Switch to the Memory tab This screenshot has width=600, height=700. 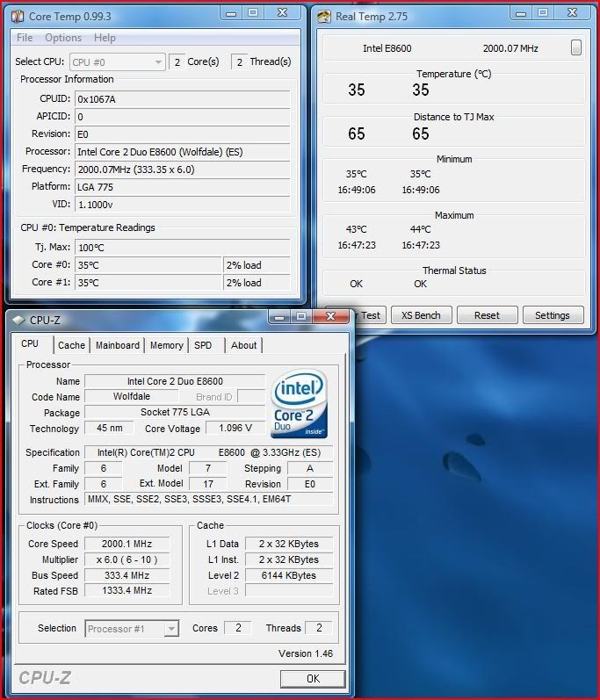(x=167, y=345)
